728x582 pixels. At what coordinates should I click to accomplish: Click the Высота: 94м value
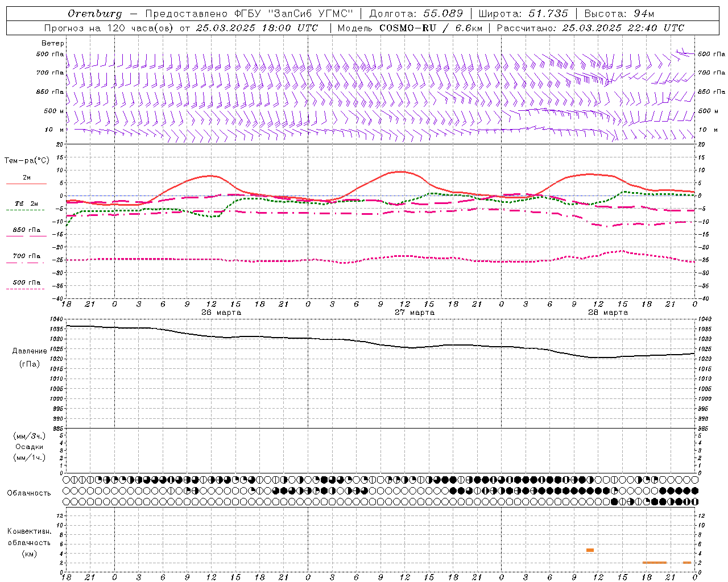coord(619,14)
